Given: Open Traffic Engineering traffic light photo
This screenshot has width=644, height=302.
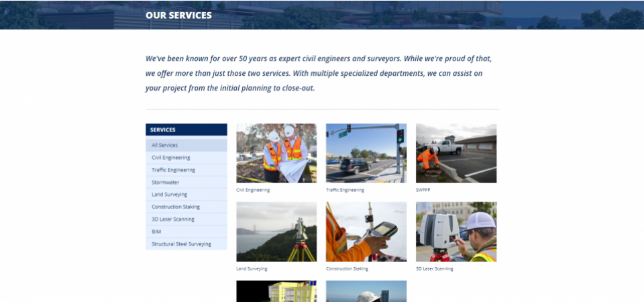Looking at the screenshot, I should (366, 153).
